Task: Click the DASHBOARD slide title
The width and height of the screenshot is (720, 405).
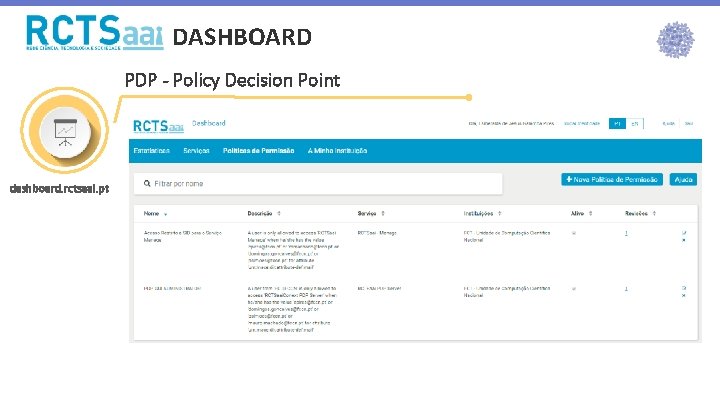Action: click(242, 37)
